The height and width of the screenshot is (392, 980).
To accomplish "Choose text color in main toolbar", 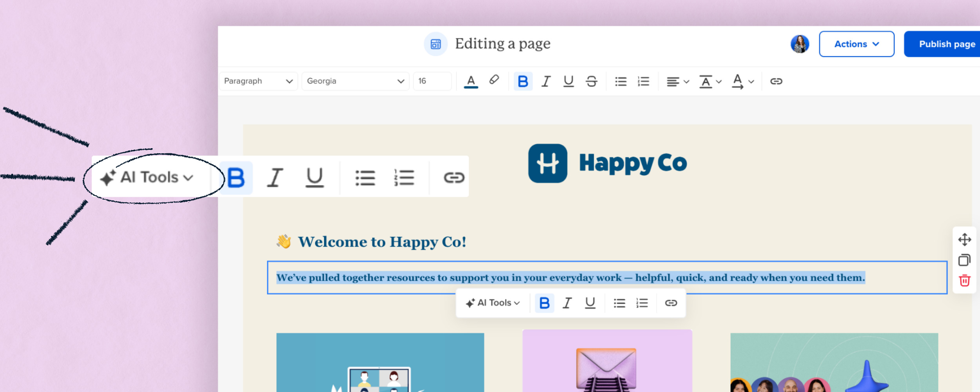I will tap(471, 82).
